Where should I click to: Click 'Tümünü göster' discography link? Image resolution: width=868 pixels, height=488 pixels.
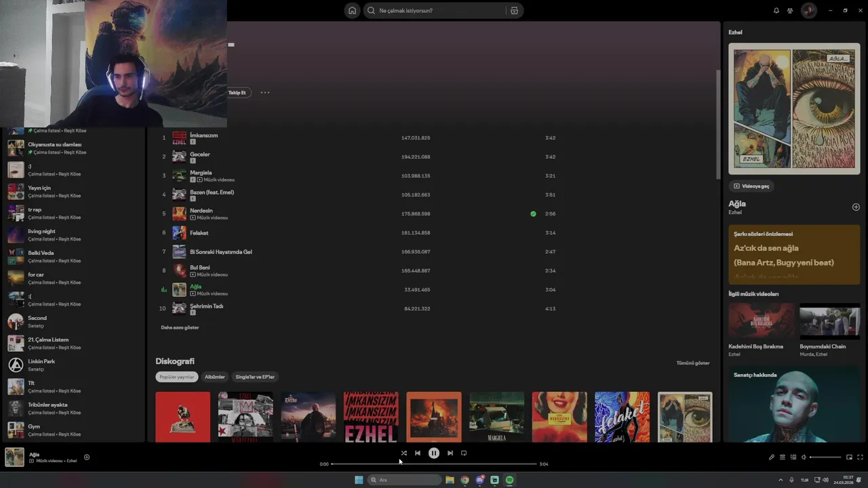point(693,363)
